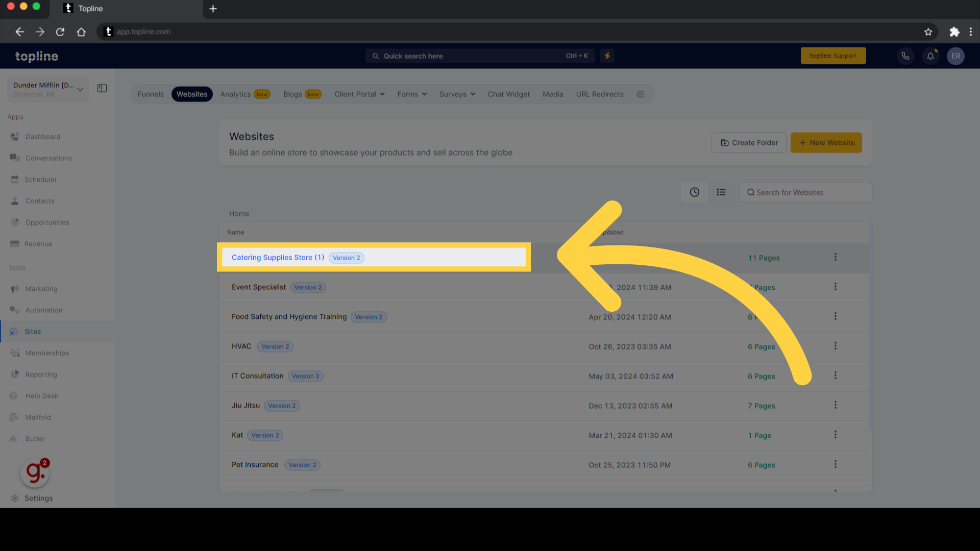Click the Search for Websites field
This screenshot has width=980, height=551.
coord(805,192)
